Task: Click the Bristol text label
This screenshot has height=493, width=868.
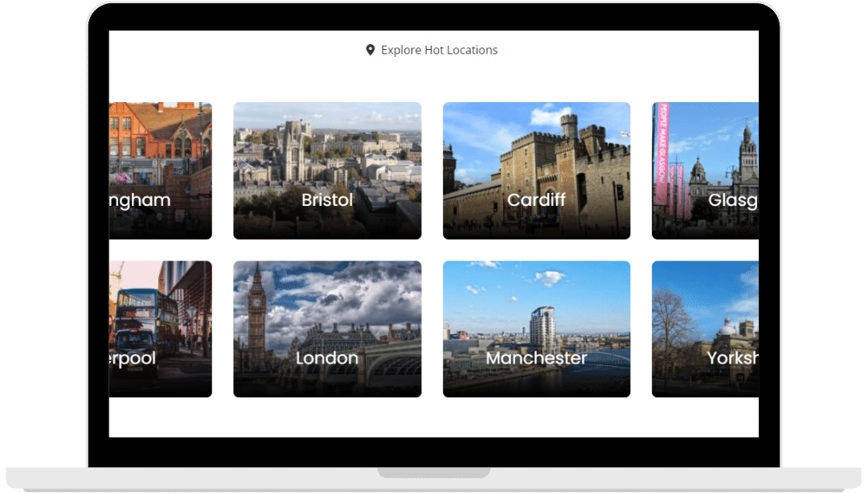Action: 327,200
